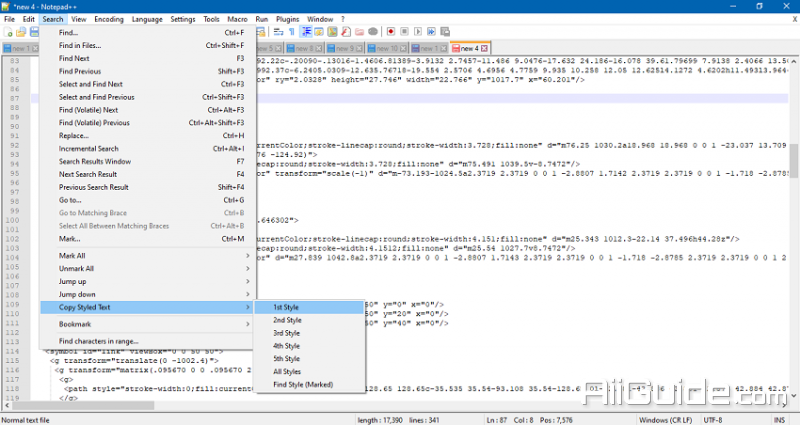The width and height of the screenshot is (800, 425).
Task: Open the User Defined Language icon
Action: pos(319,32)
